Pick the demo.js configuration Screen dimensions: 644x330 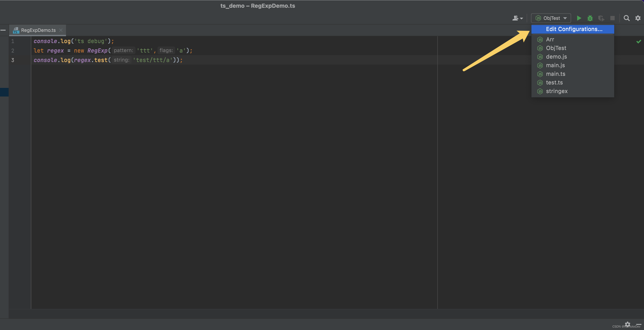pyautogui.click(x=556, y=57)
